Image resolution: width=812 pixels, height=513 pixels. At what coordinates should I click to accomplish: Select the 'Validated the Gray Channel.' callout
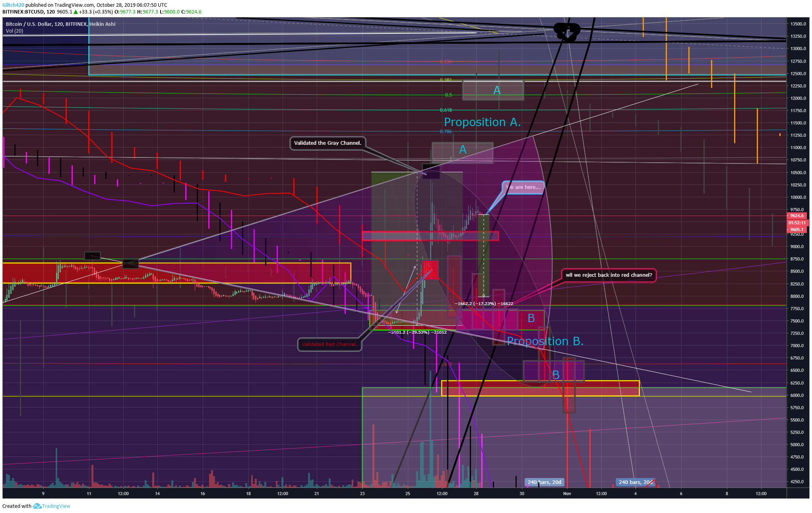click(x=328, y=143)
